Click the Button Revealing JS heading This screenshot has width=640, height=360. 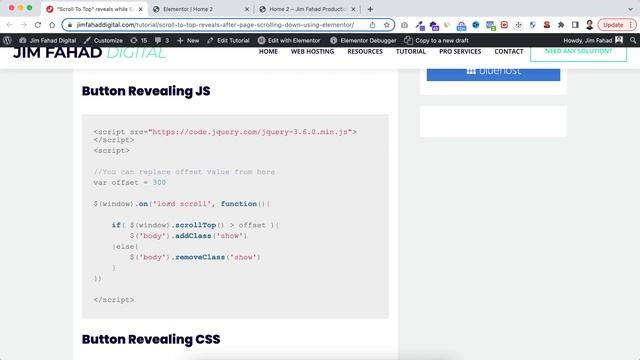[x=146, y=91]
